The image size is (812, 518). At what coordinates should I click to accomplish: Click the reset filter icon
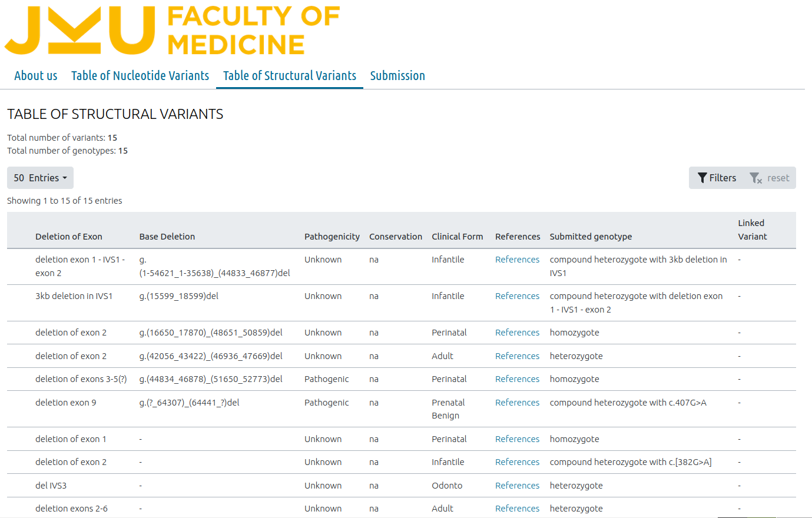pos(755,178)
